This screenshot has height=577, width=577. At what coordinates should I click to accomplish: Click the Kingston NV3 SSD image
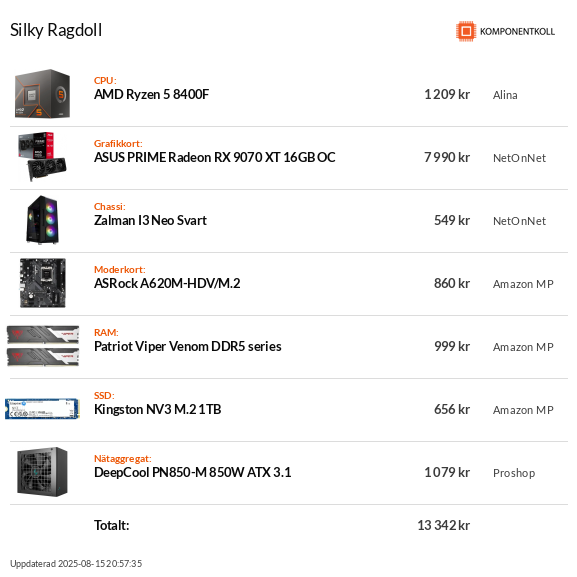(x=42, y=409)
